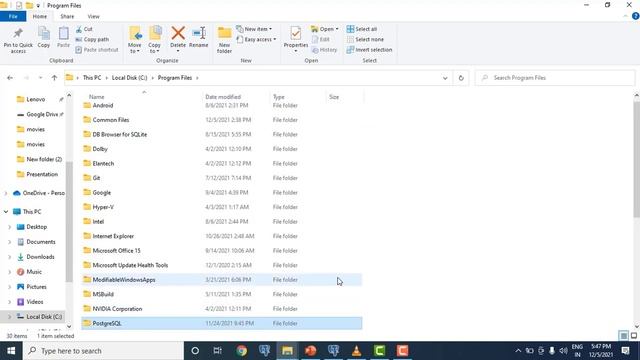Switch to the Share ribbon tab
This screenshot has width=640, height=360.
(x=67, y=16)
